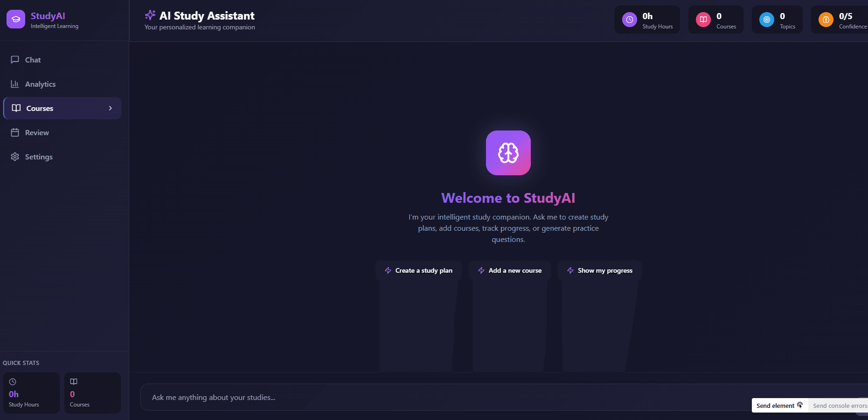
Task: Click the book icon in Quick Stats Courses card
Action: click(x=74, y=382)
